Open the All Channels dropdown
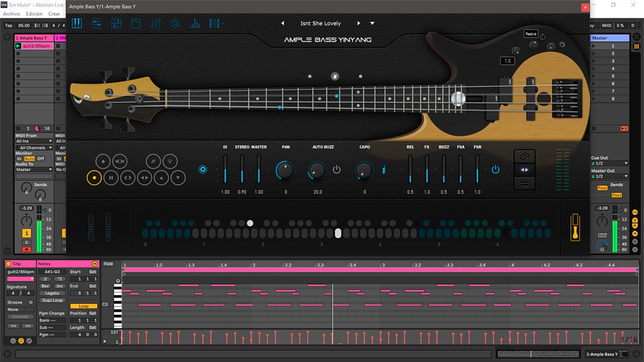 coord(34,147)
